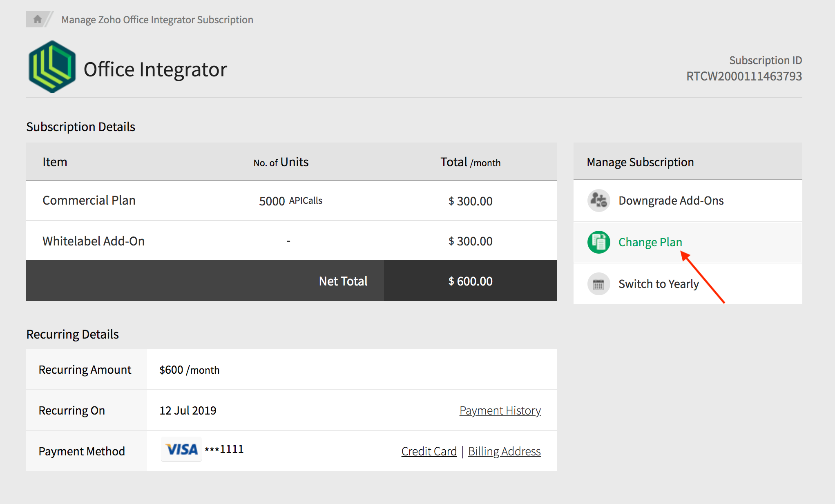Select the Commercial Plan row
835x504 pixels.
(89, 201)
